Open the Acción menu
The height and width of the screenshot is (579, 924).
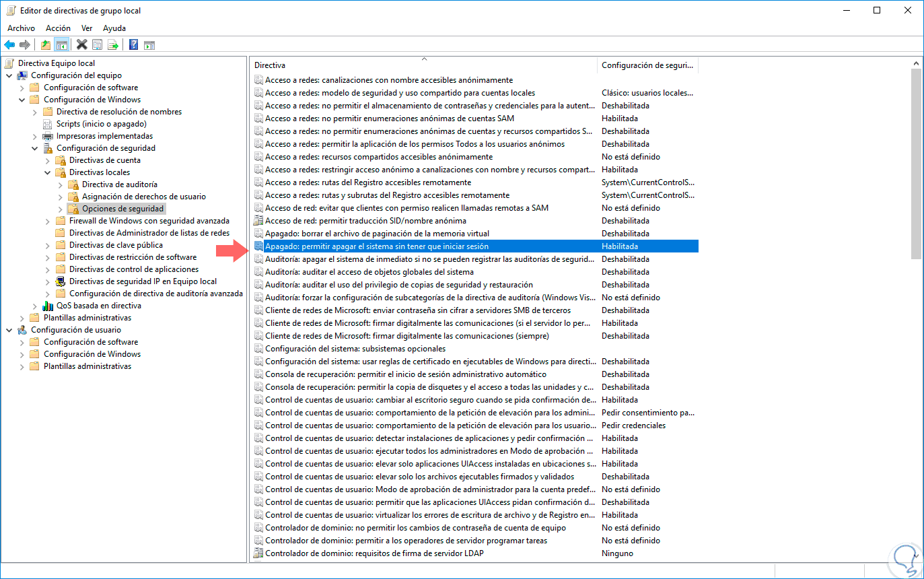[58, 28]
